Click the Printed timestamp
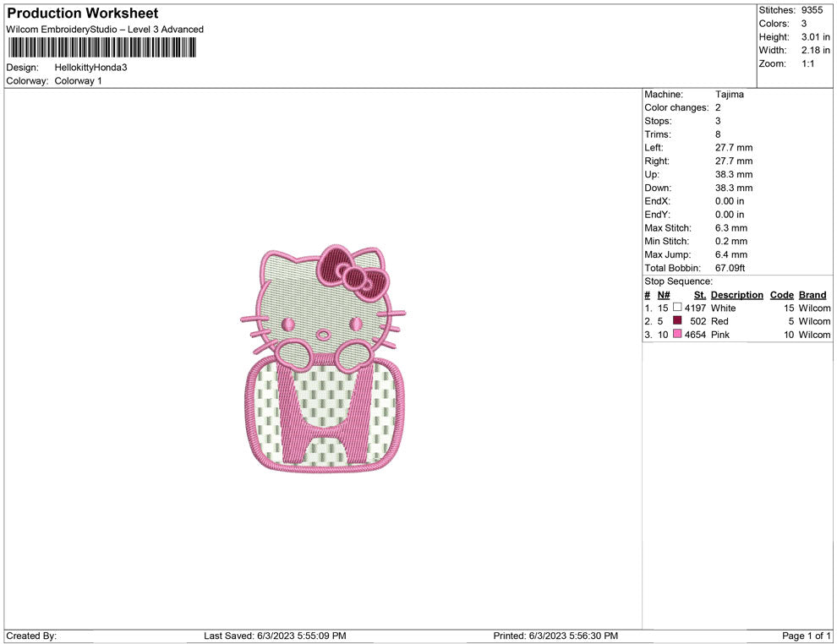Image resolution: width=837 pixels, height=644 pixels. [x=555, y=636]
